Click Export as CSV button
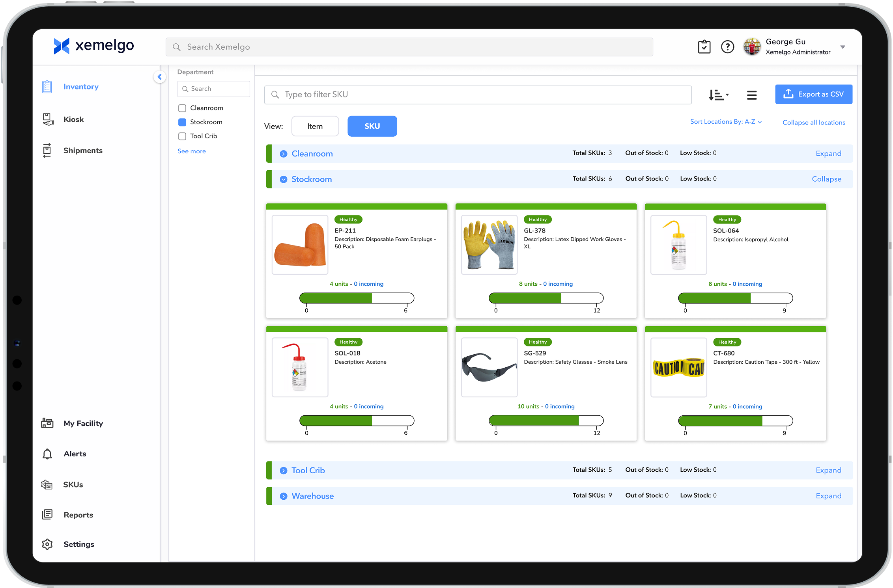893x588 pixels. 814,94
